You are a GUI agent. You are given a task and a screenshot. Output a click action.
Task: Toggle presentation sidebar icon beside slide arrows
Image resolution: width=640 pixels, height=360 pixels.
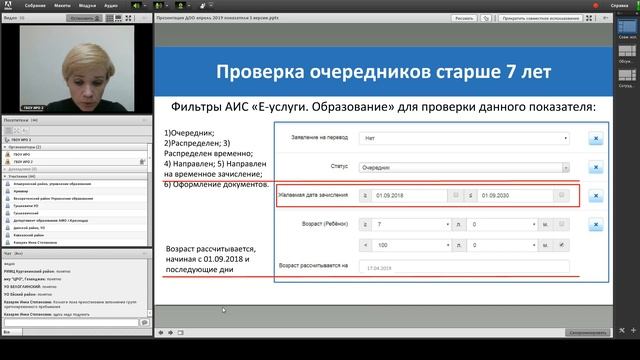coord(181,333)
